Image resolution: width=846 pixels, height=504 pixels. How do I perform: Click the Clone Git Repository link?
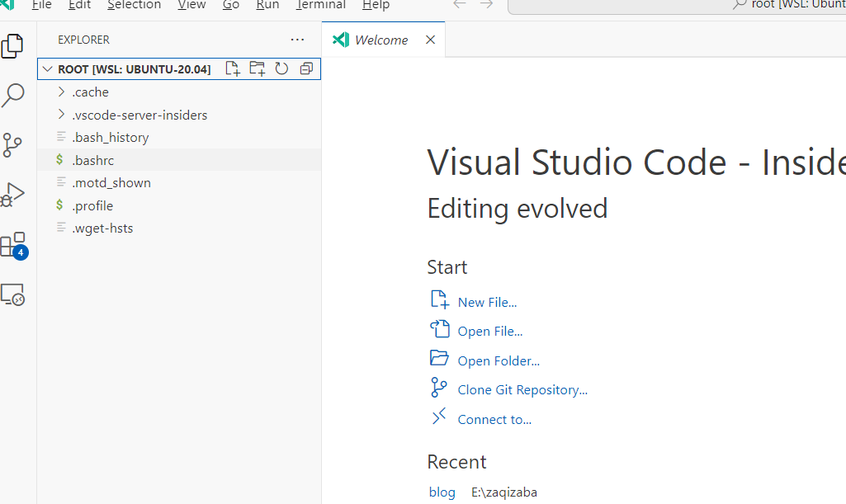click(x=522, y=390)
